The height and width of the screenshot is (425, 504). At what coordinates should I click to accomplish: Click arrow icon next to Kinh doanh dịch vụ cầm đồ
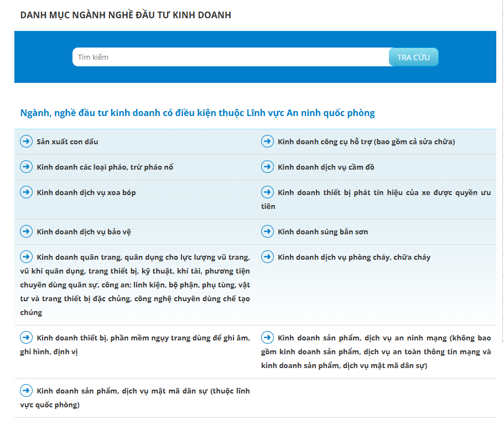267,167
